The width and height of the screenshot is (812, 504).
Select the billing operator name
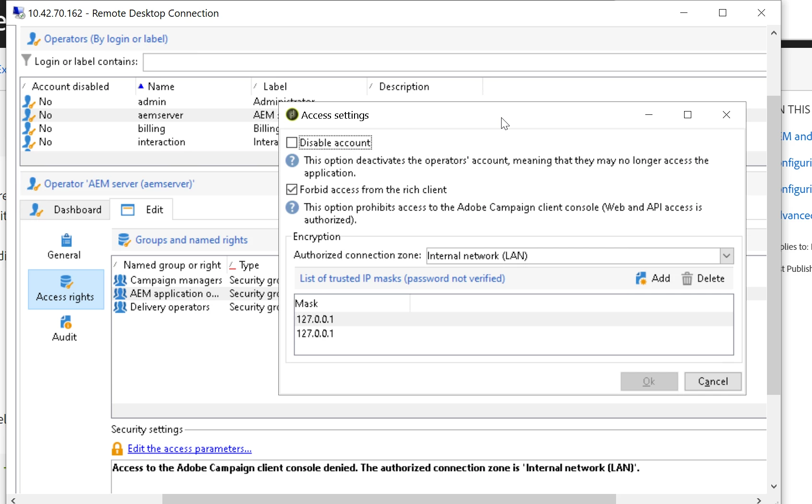click(151, 128)
